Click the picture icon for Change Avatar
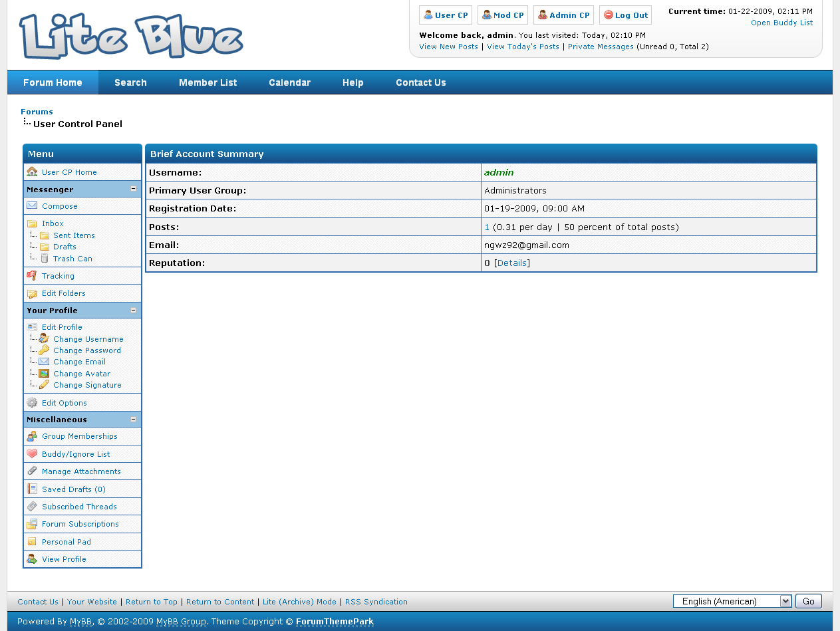This screenshot has width=840, height=631. click(44, 374)
